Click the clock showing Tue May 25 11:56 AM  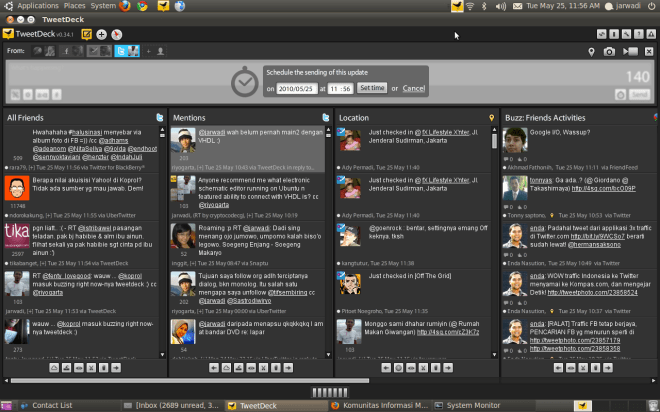pos(563,6)
